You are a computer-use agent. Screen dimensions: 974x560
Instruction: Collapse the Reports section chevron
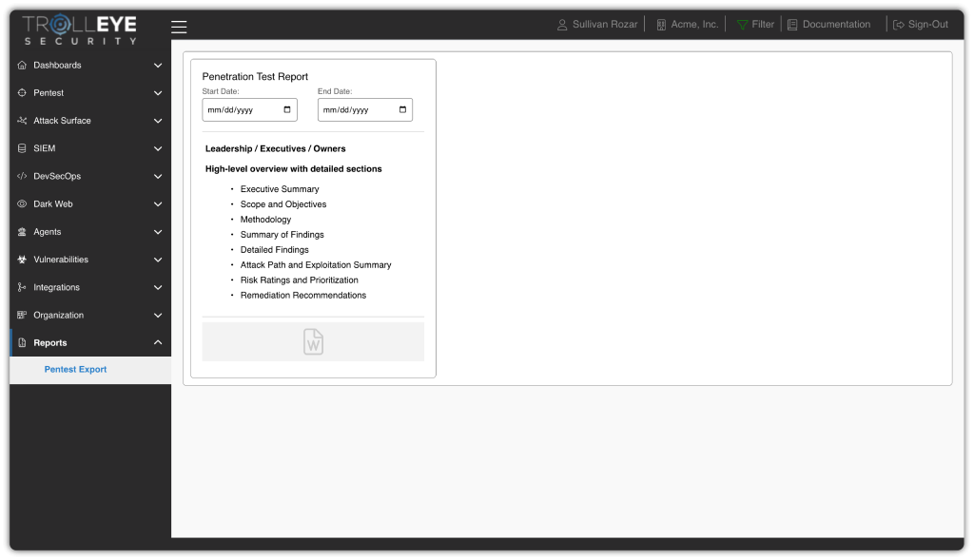(158, 343)
